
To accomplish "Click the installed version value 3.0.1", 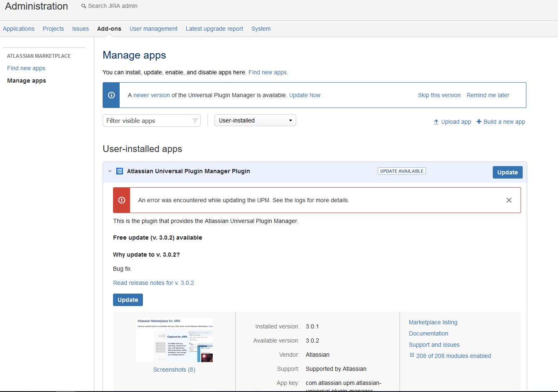I will point(312,326).
